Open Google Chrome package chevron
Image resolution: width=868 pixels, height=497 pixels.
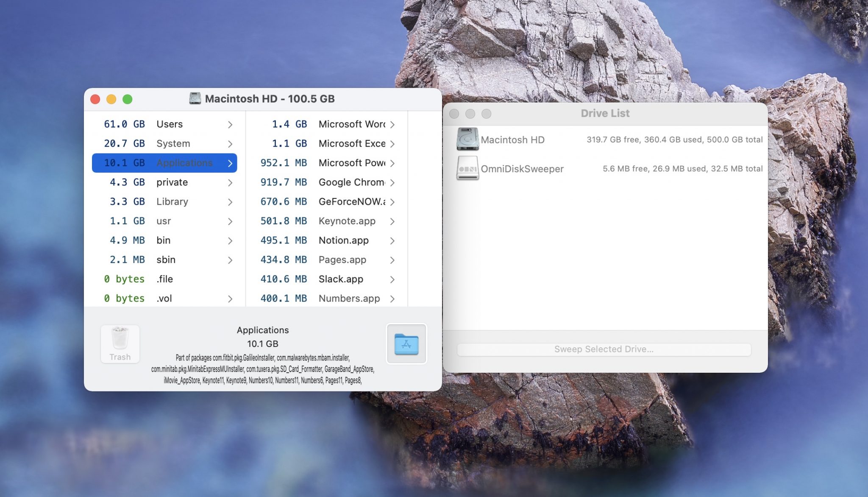click(x=392, y=182)
